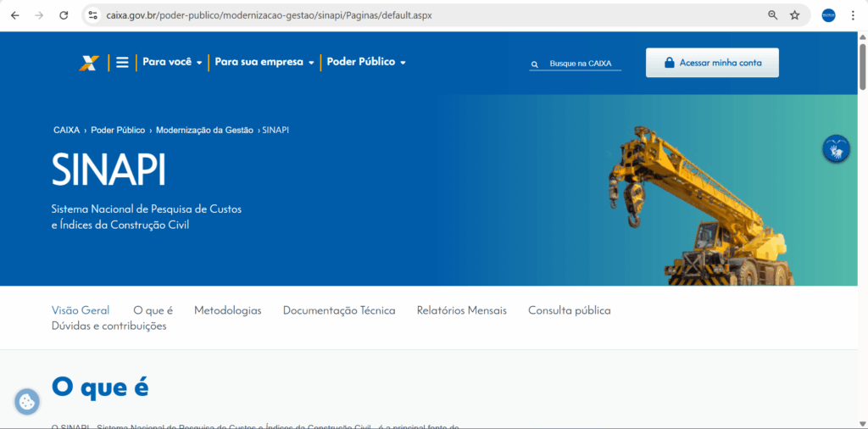
Task: Expand the Poder Público dropdown
Action: click(x=366, y=62)
